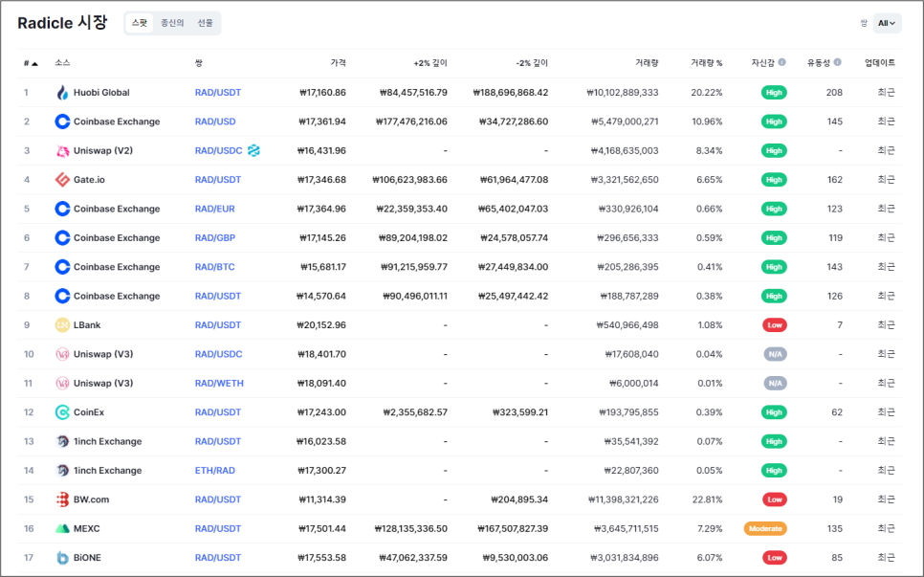
Task: Click the N/A badge in the RAD/WETH row
Action: (x=775, y=383)
